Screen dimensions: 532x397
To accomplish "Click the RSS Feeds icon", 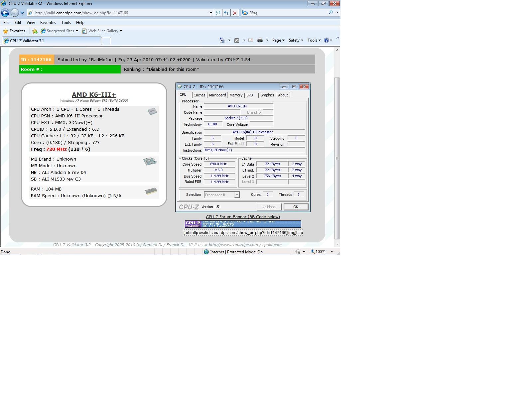I will click(x=237, y=40).
